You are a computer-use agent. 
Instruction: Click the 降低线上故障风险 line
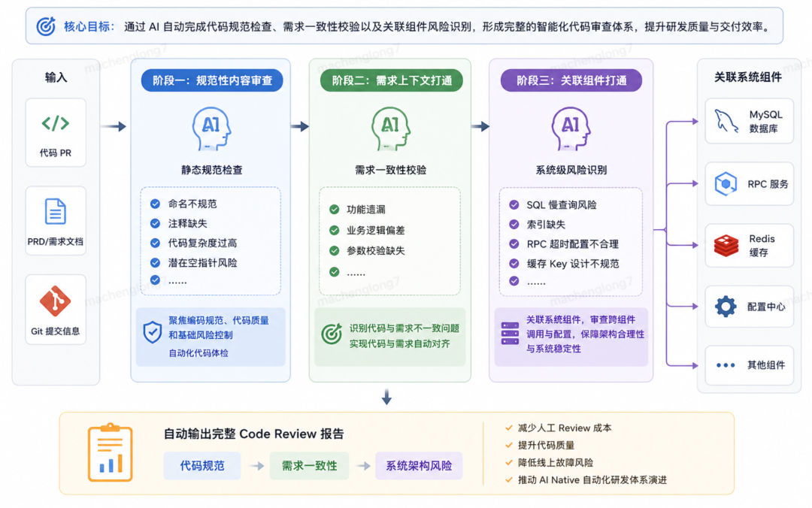pyautogui.click(x=555, y=462)
